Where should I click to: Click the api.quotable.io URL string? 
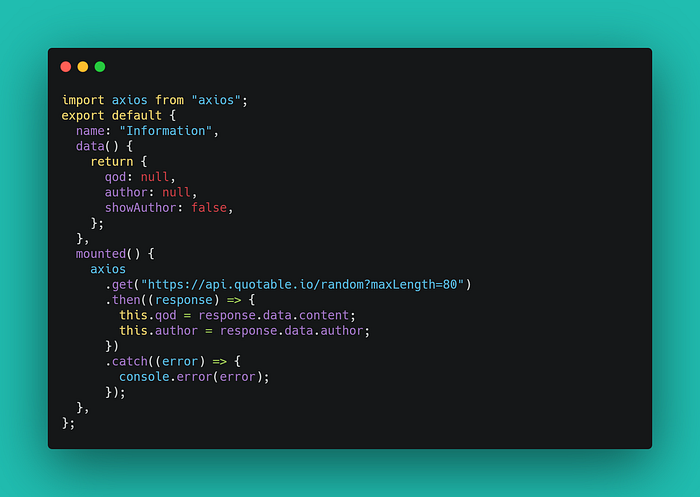[302, 284]
